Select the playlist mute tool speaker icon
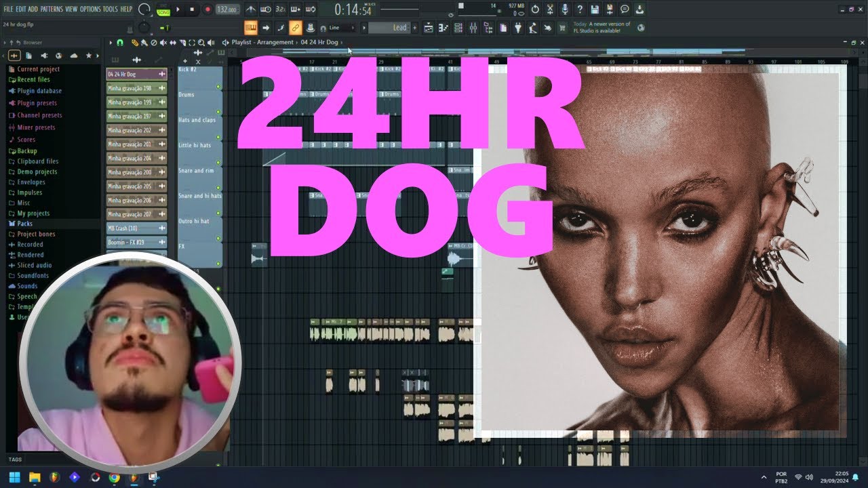868x488 pixels. (163, 43)
